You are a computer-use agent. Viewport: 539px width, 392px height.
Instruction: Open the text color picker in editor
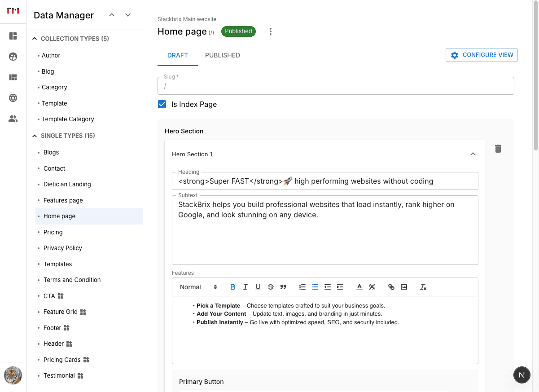(359, 287)
